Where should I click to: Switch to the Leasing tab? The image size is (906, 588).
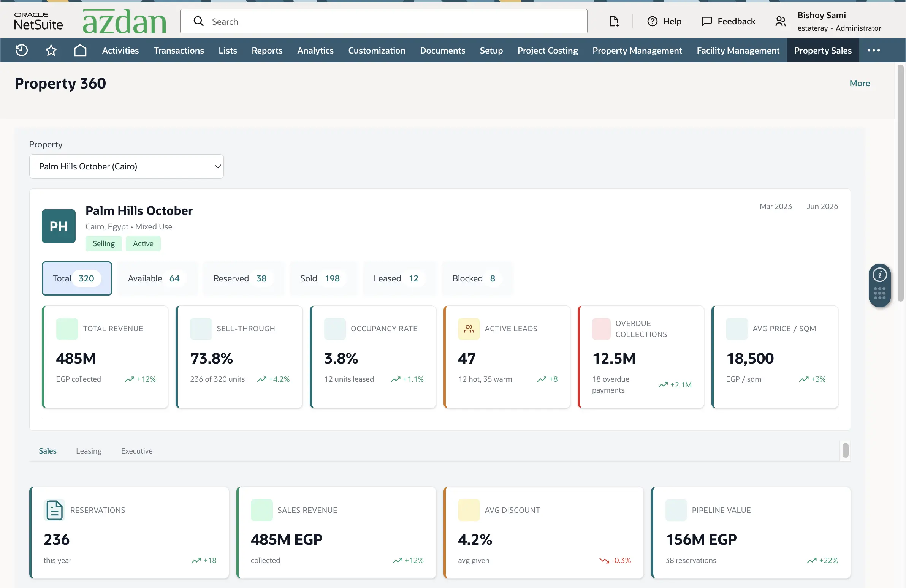click(89, 450)
